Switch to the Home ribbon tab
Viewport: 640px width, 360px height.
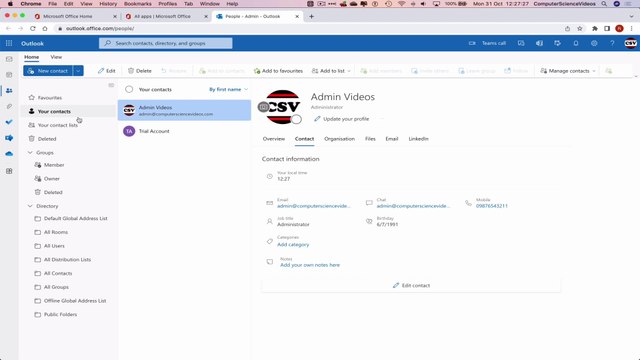click(31, 57)
